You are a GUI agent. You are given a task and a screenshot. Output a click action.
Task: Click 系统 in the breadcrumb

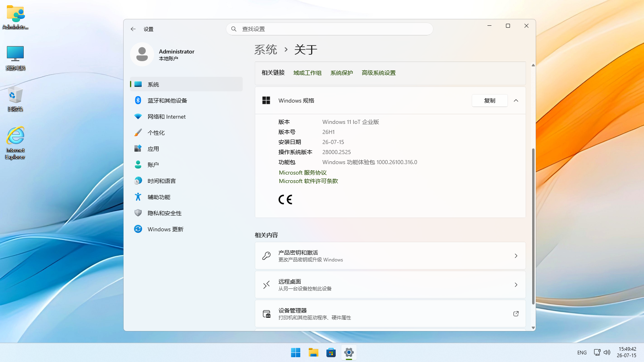(266, 49)
